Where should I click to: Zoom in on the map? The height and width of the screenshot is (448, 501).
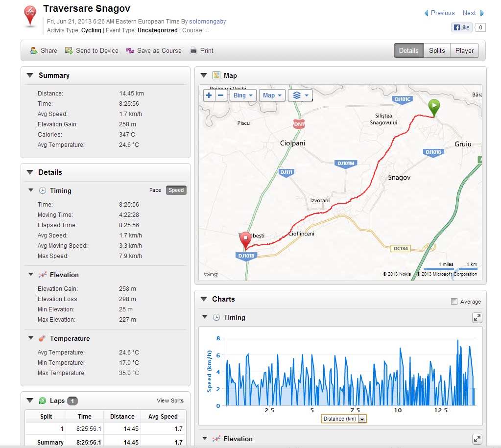coord(209,95)
